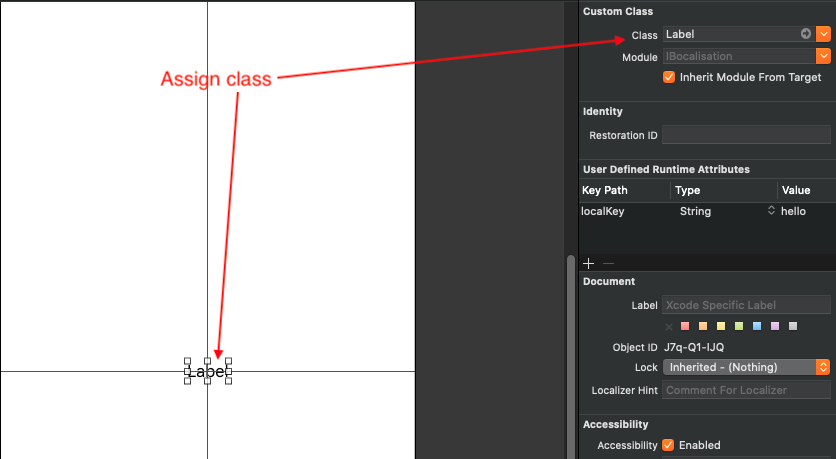Open the Class dropdown list
The image size is (836, 459).
(x=823, y=34)
